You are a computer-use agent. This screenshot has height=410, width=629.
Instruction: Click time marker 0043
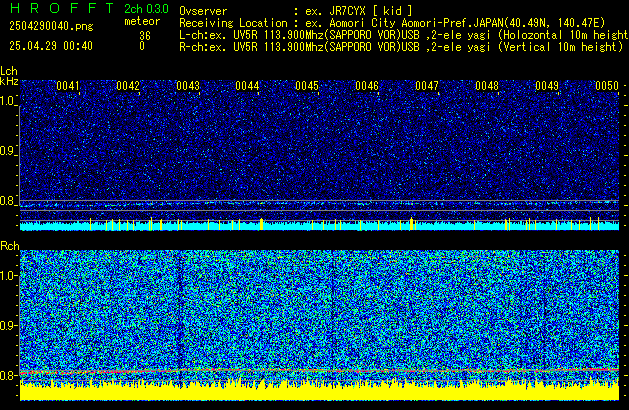[x=188, y=86]
